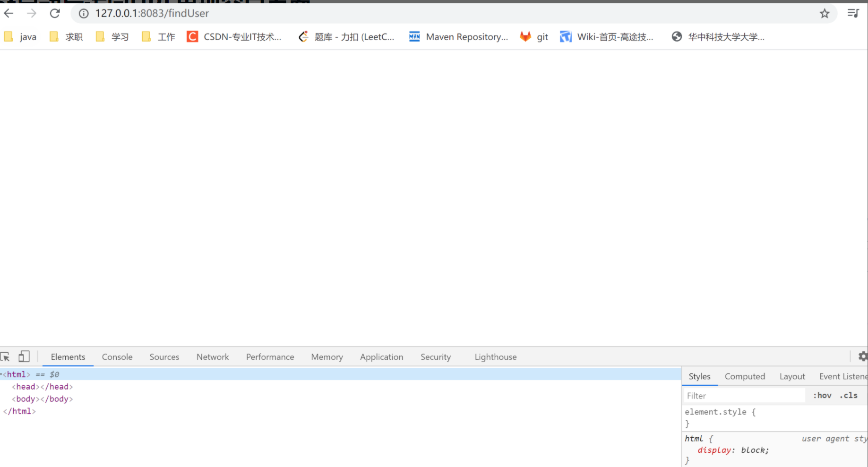Click the site info icon in address bar
The image size is (868, 467).
83,13
